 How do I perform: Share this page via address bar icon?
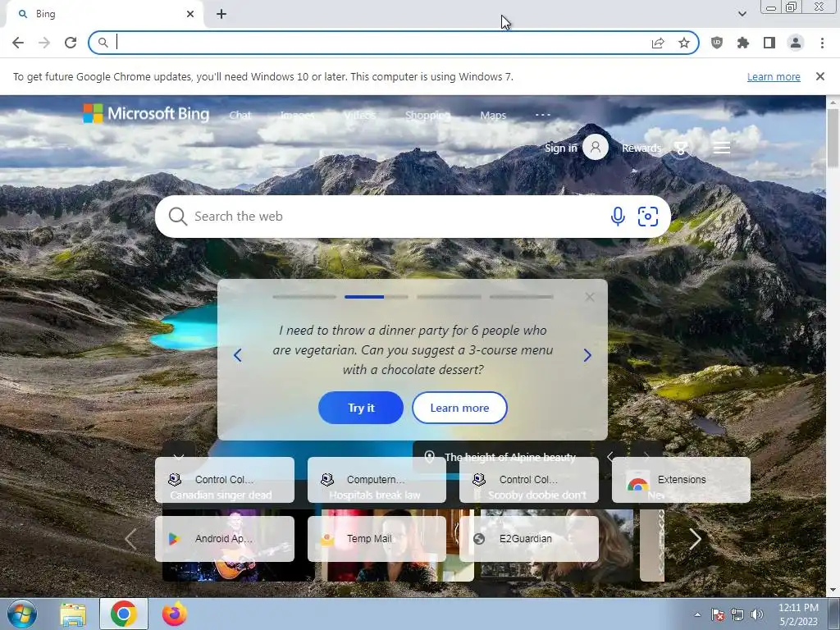coord(658,43)
